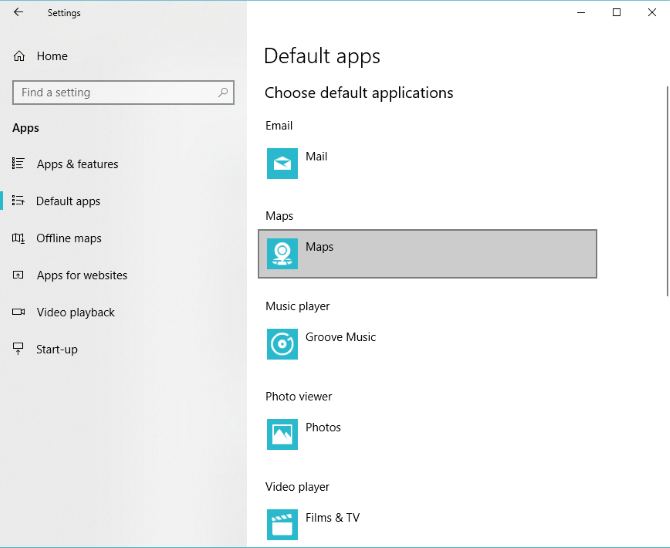Navigate to Video playback settings
The width and height of the screenshot is (670, 548).
pos(76,312)
